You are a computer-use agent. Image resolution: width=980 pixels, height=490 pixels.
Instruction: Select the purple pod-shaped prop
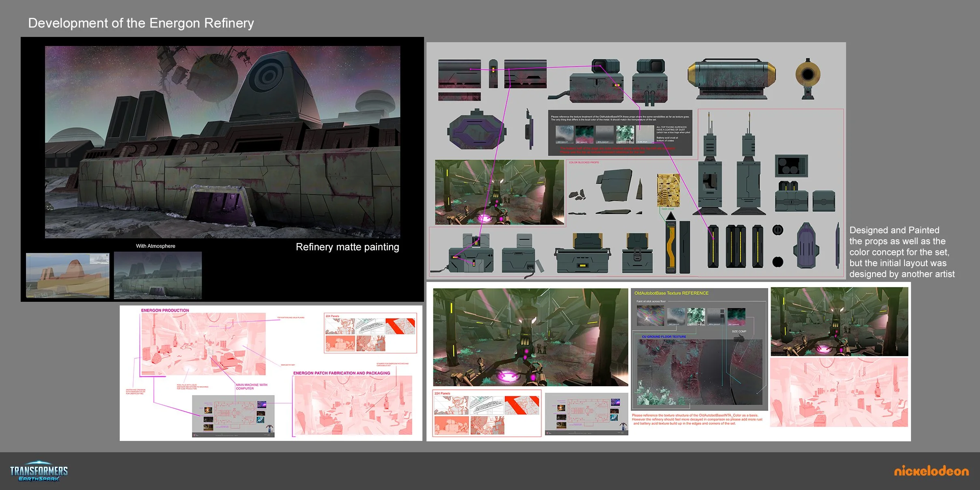tap(806, 245)
